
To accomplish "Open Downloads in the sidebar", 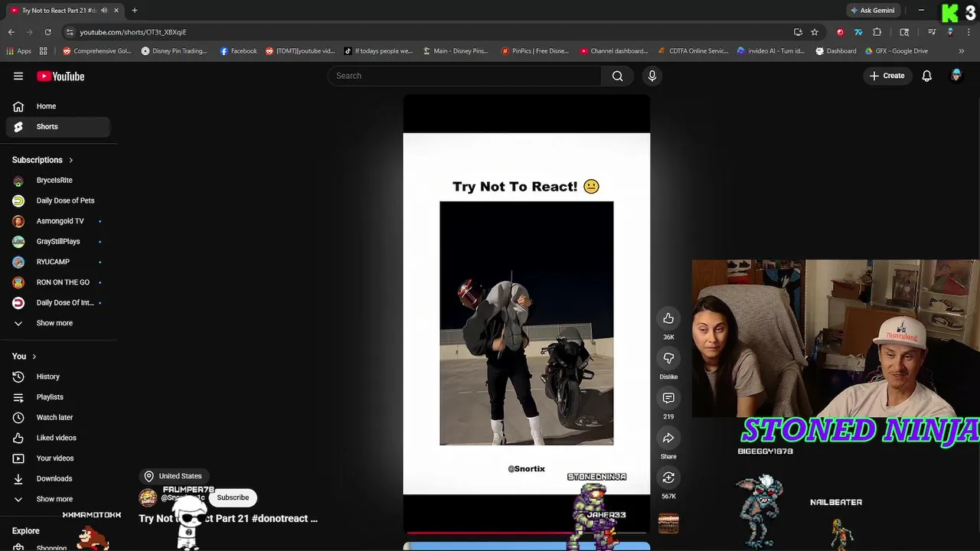I will click(x=57, y=478).
